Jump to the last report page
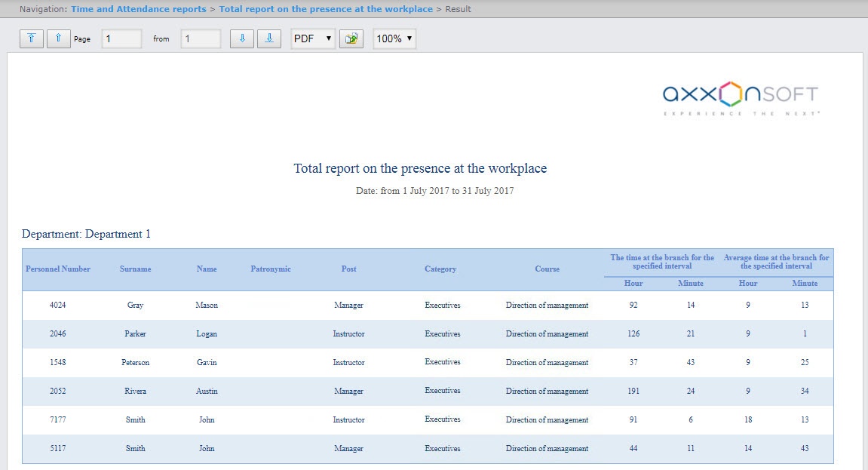This screenshot has width=868, height=470. tap(269, 38)
